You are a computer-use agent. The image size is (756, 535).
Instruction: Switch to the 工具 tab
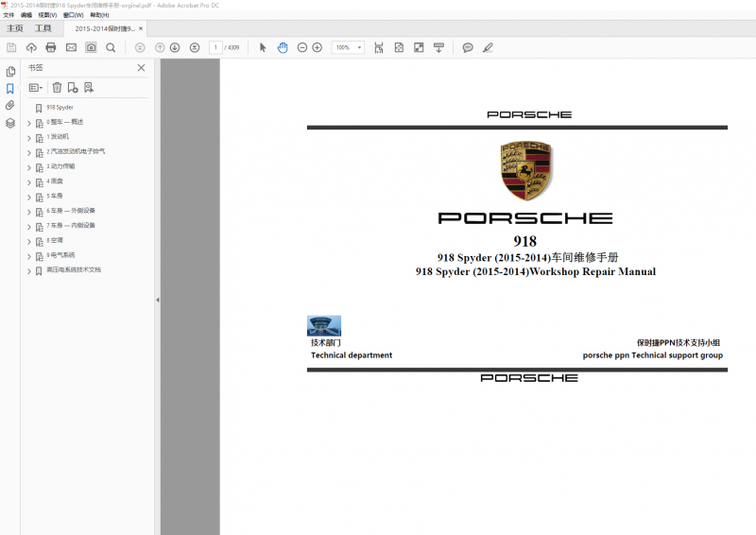pyautogui.click(x=43, y=28)
